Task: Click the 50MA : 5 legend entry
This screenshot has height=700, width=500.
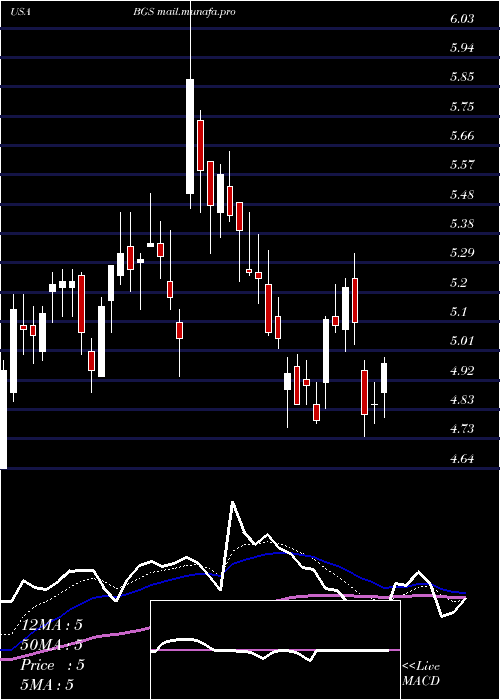Action: pos(52,645)
